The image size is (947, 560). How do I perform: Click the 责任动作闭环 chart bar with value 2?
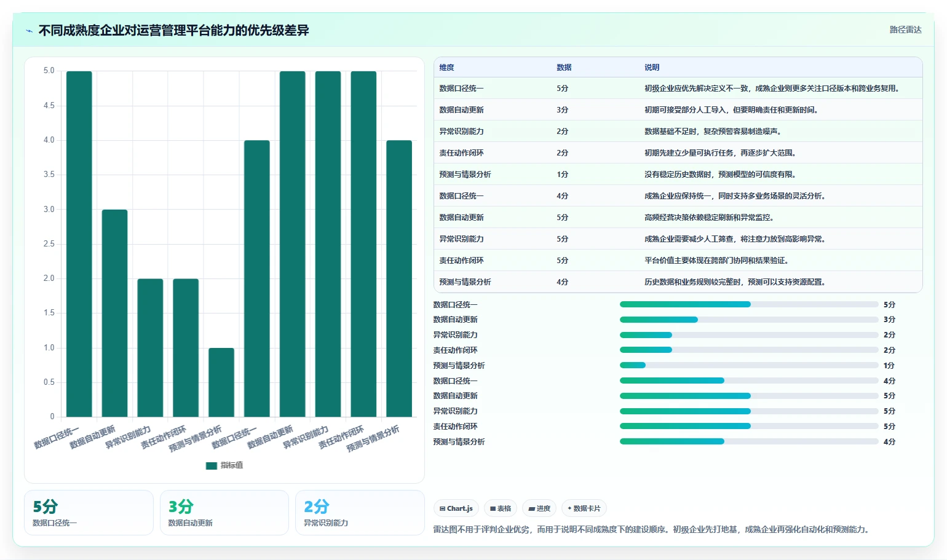pos(186,348)
